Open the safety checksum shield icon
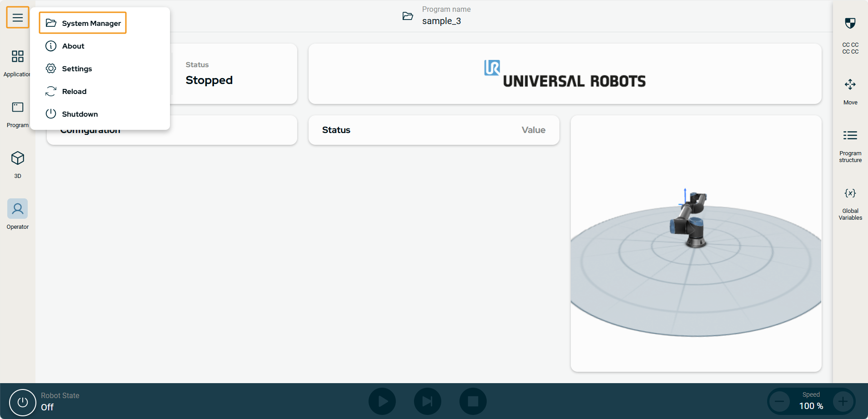The width and height of the screenshot is (868, 419). (850, 24)
